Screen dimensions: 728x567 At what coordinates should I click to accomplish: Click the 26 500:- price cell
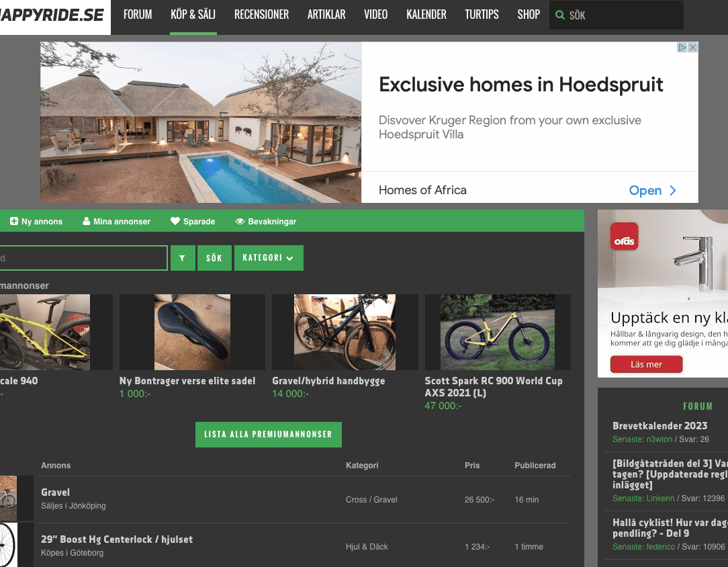coord(479,500)
